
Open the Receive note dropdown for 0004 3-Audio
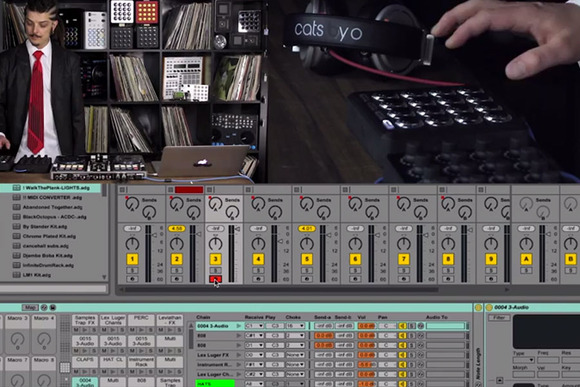point(254,326)
